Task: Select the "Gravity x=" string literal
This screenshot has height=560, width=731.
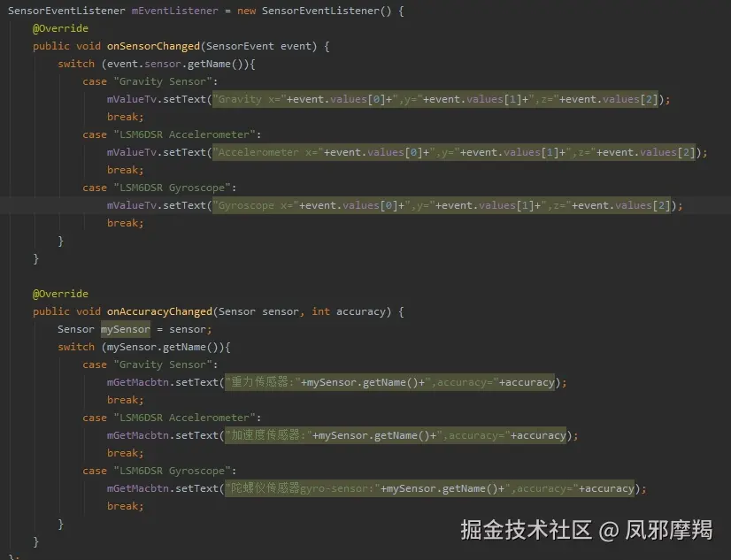Action: (250, 99)
